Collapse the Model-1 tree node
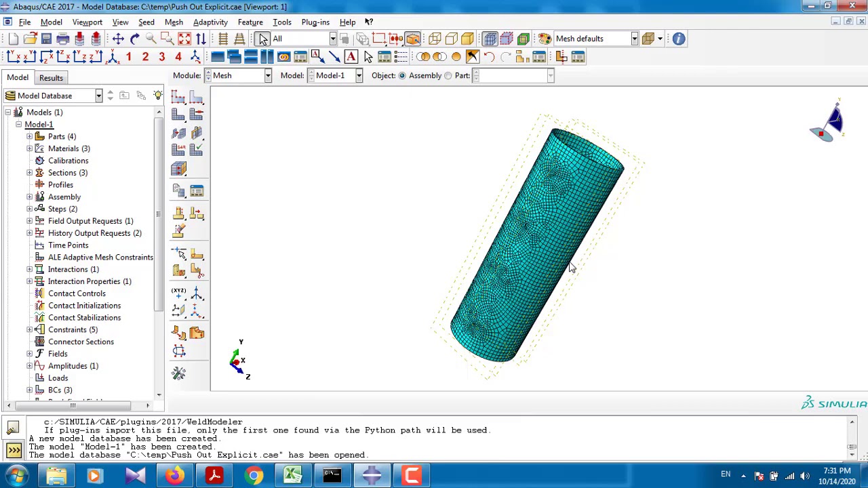The height and width of the screenshot is (488, 868). (x=19, y=125)
